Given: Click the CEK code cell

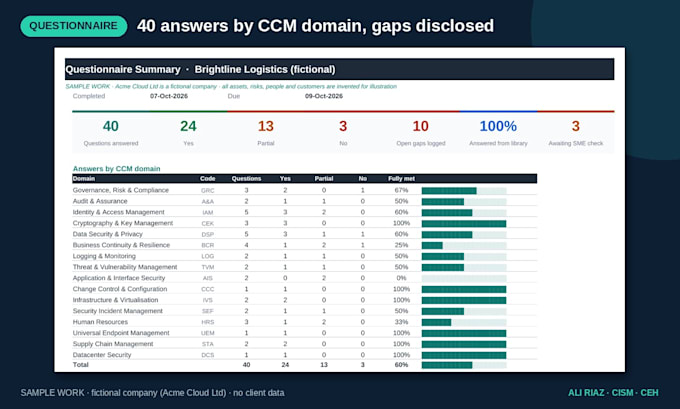Looking at the screenshot, I should pyautogui.click(x=208, y=223).
